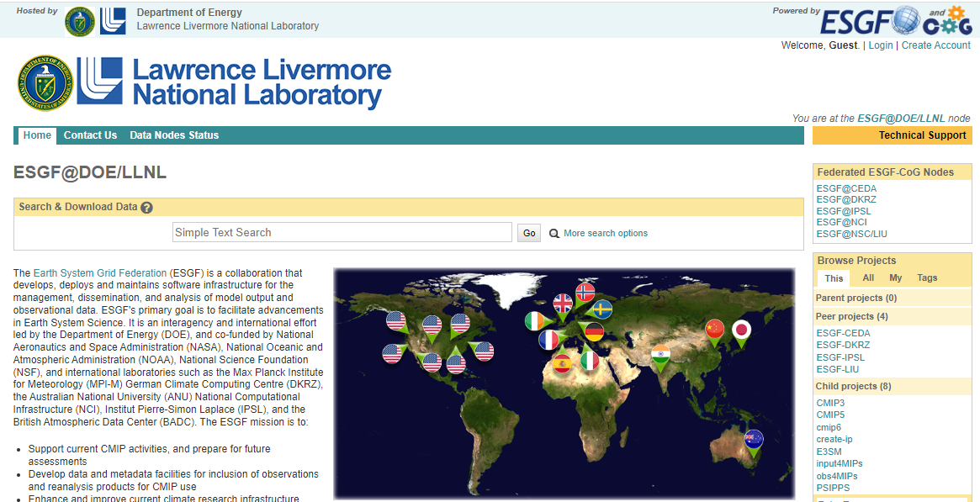Click the Parent projects (0) heading
Screen dimensions: 980x502
point(856,299)
